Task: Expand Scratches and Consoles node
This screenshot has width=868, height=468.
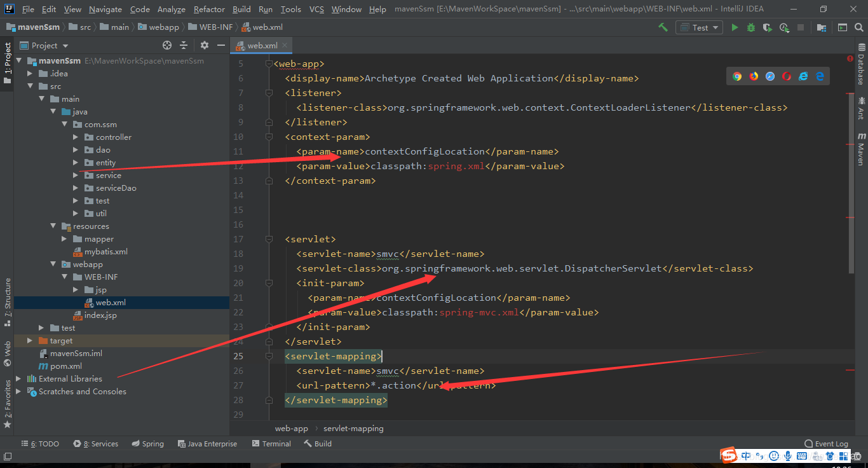Action: [x=18, y=391]
